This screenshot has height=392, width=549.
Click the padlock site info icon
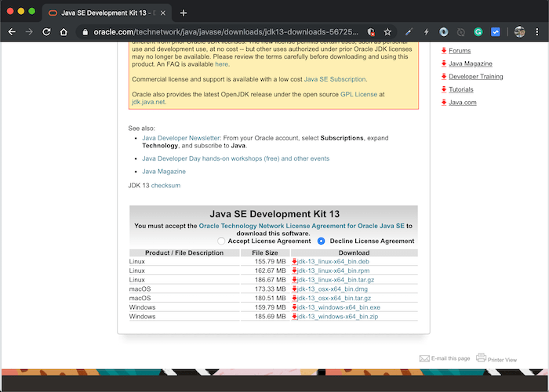85,32
